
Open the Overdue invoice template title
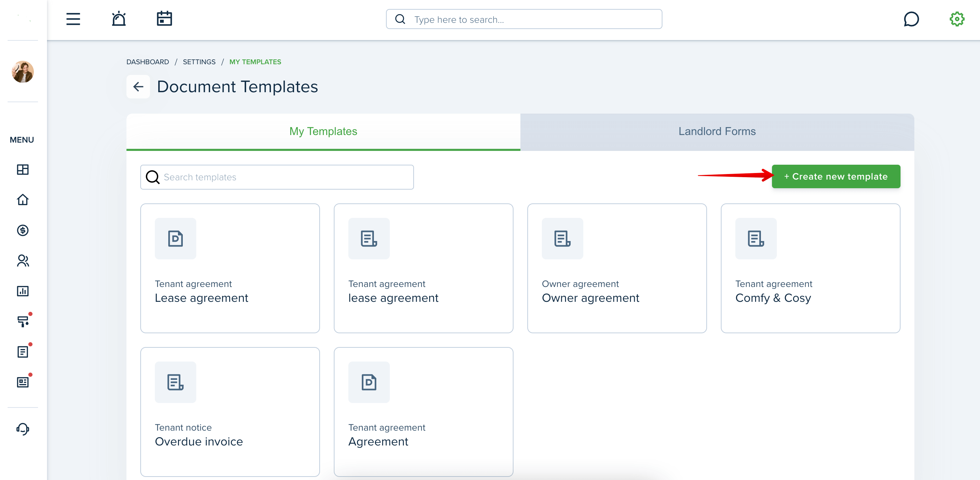tap(199, 442)
